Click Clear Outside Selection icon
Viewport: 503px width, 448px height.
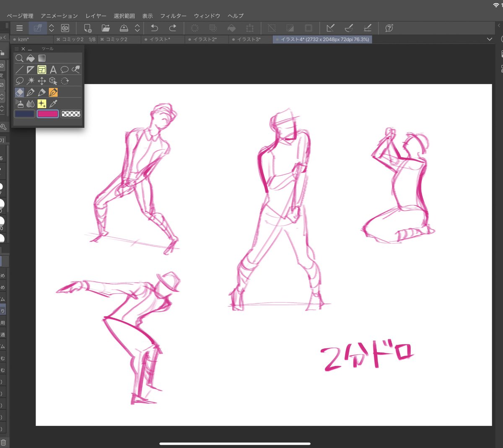pyautogui.click(x=213, y=28)
